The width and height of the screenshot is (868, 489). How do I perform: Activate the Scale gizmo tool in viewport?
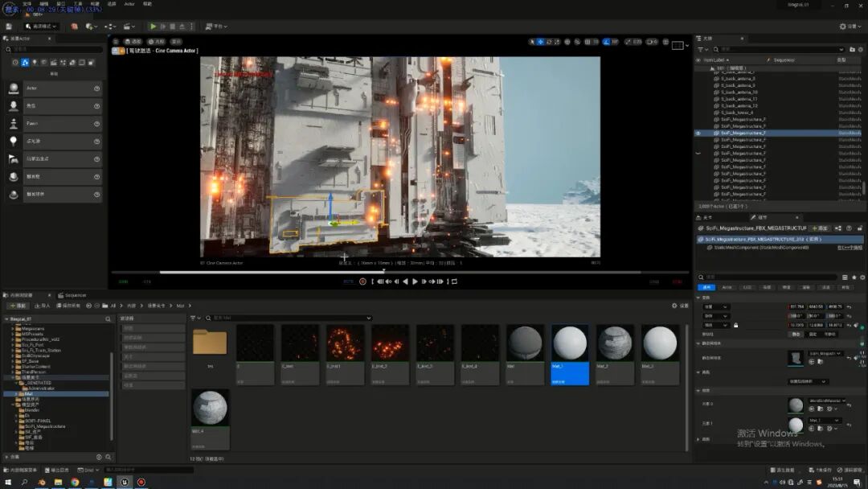click(557, 42)
